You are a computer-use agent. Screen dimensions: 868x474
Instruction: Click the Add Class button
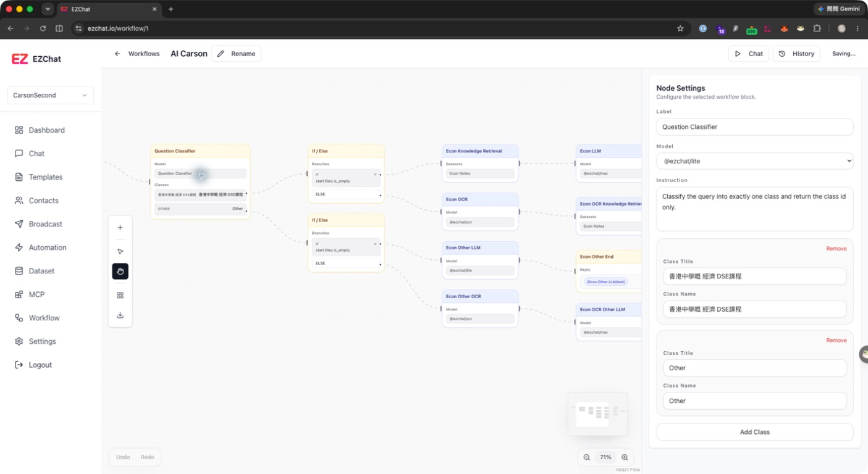coord(755,432)
